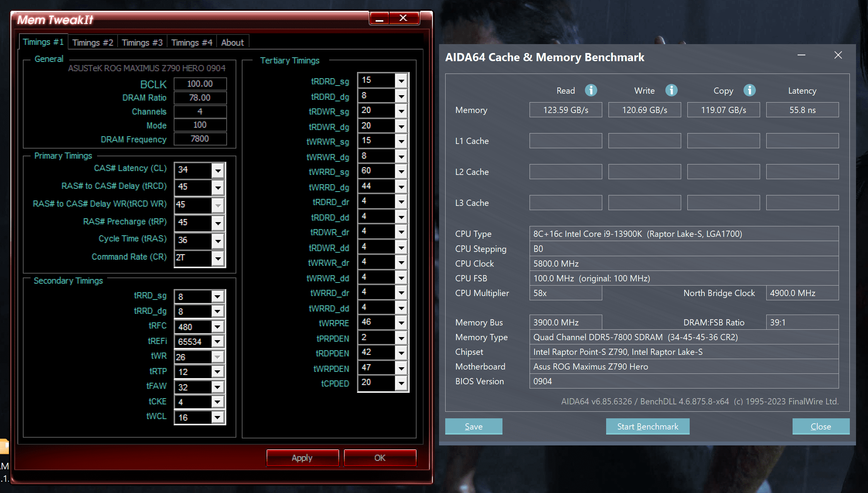Click the Channels value field
The width and height of the screenshot is (868, 493).
[x=200, y=111]
